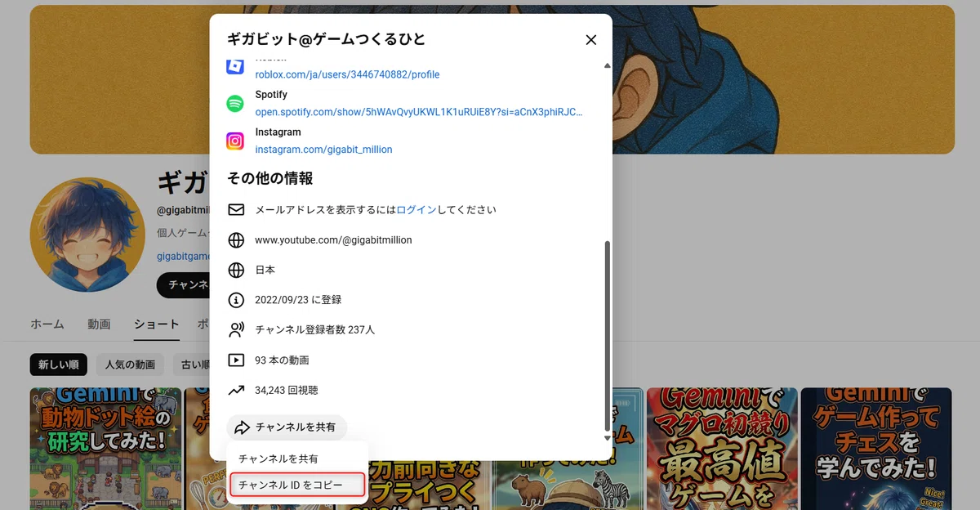Click the Instagram logo icon
This screenshot has height=510, width=980.
point(235,141)
